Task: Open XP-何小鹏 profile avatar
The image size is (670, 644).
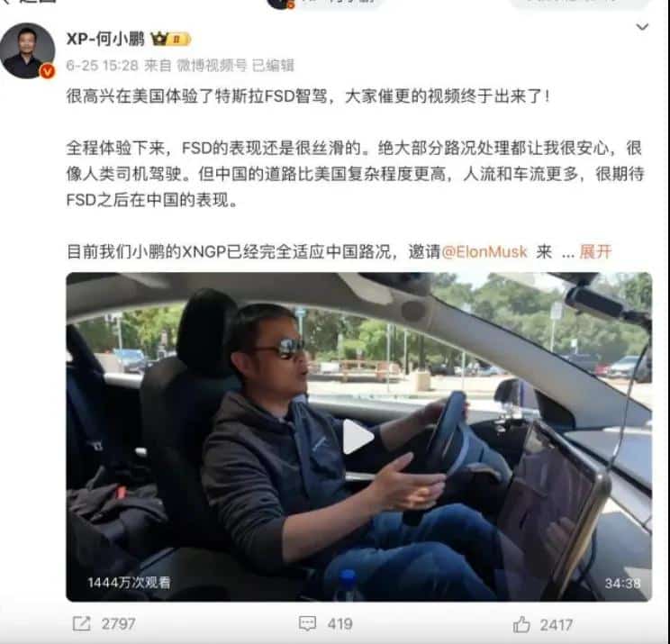Action: 27,50
